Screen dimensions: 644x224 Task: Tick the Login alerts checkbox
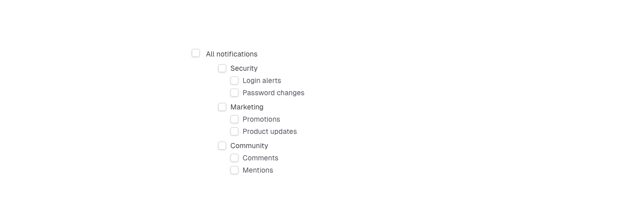235,80
